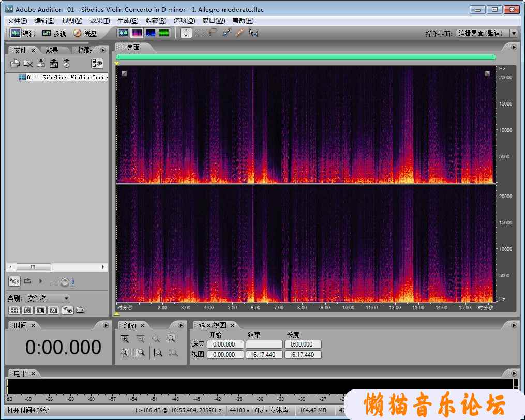The image size is (525, 420).
Task: Click the selection start time field
Action: click(225, 344)
